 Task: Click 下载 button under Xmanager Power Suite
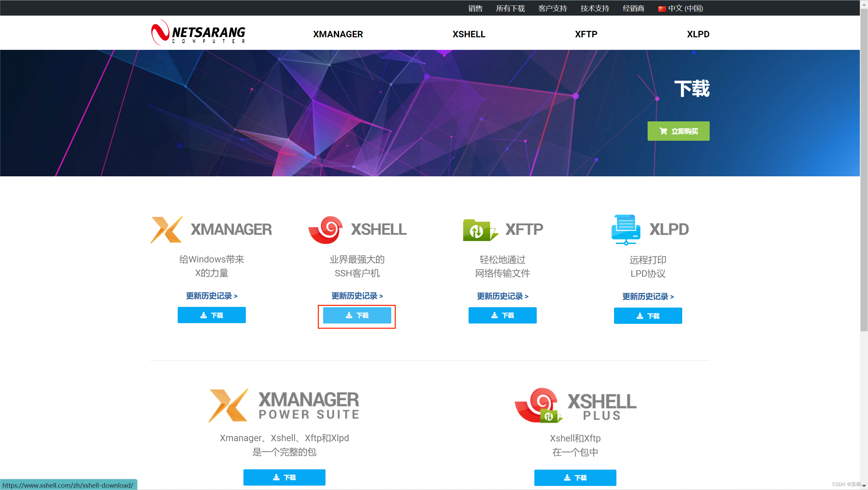coord(284,477)
